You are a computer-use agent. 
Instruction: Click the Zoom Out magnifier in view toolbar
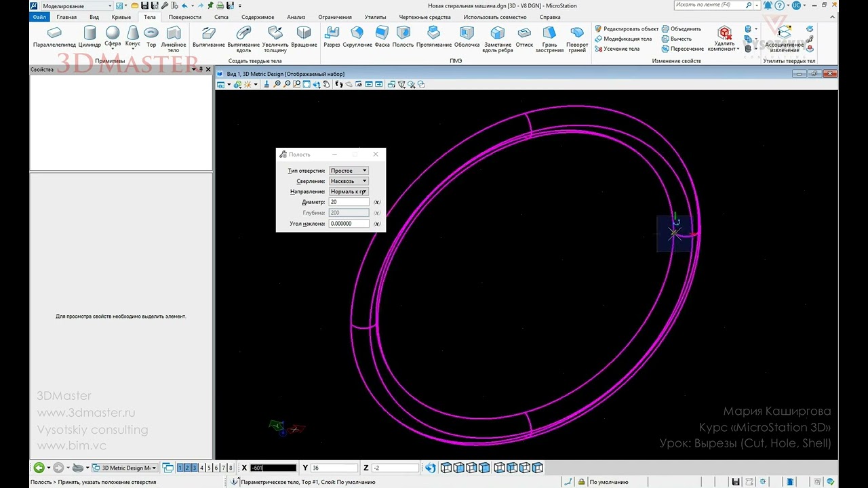pyautogui.click(x=288, y=85)
